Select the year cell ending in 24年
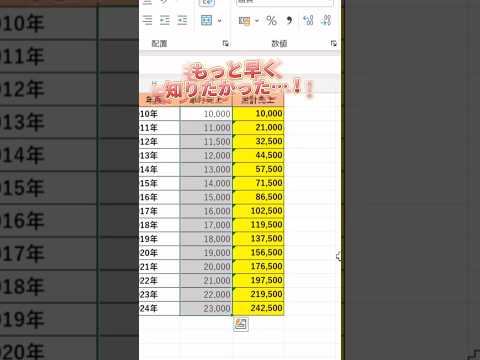480x360 pixels. (159, 308)
